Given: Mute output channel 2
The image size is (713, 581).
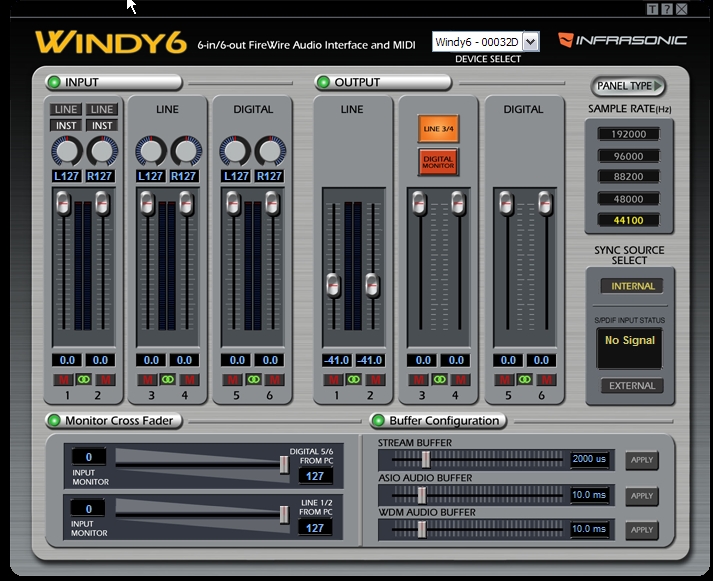Looking at the screenshot, I should point(375,380).
